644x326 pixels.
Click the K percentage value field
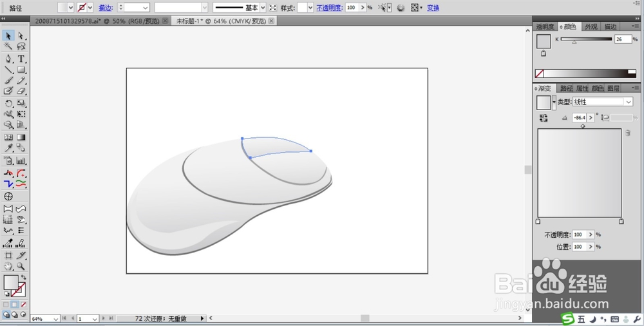click(x=623, y=39)
